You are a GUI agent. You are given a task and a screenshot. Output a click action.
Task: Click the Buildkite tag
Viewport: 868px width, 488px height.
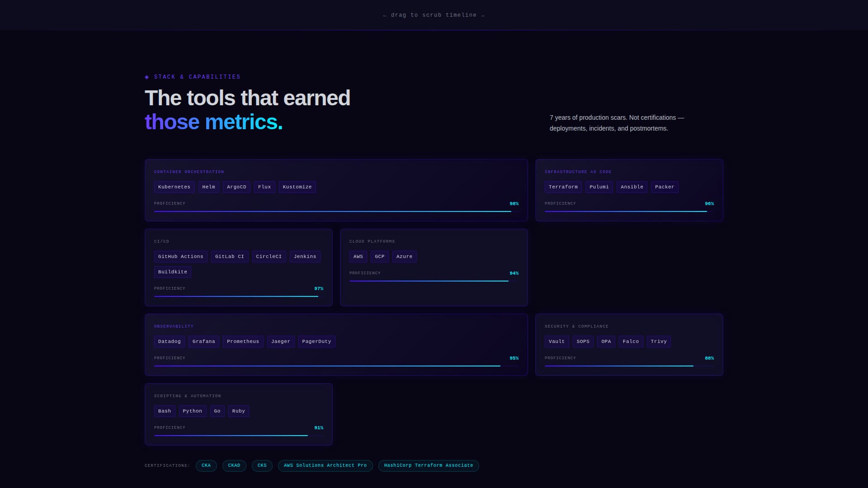point(173,272)
